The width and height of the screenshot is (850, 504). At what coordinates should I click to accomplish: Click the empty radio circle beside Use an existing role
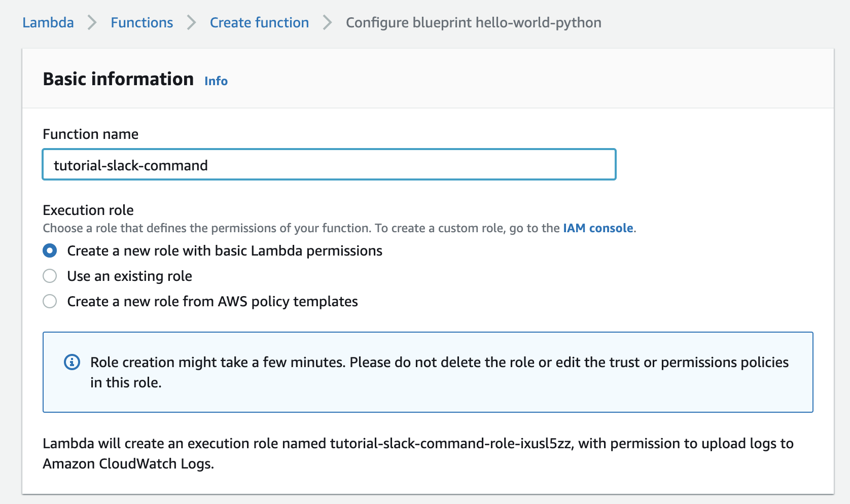coord(50,276)
